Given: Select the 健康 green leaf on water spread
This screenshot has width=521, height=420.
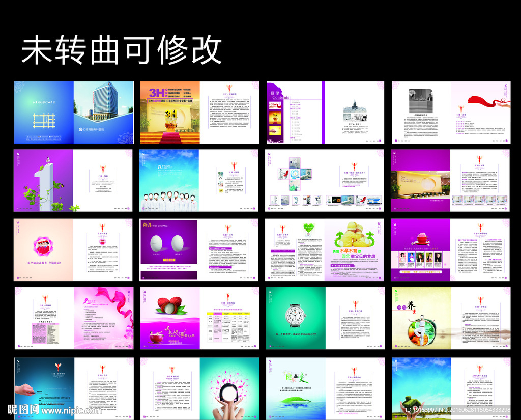Looking at the screenshot, I should tap(325, 388).
